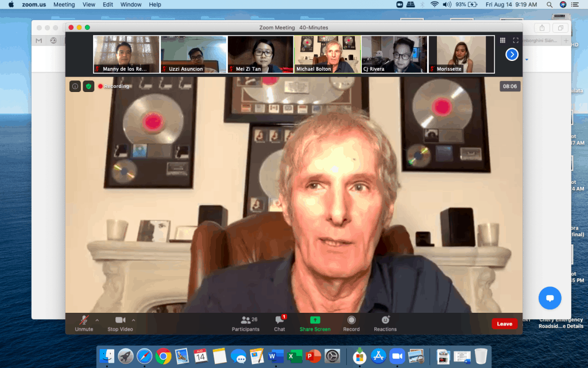Show next participants with blue arrow
The width and height of the screenshot is (588, 368).
[512, 55]
